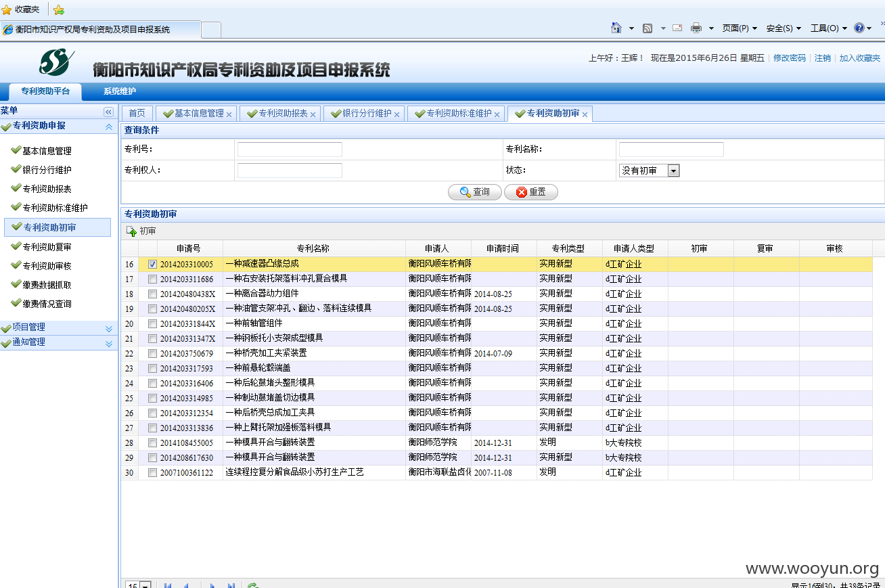This screenshot has height=588, width=885.
Task: Click the magnifier icon on 查询 button
Action: click(465, 192)
